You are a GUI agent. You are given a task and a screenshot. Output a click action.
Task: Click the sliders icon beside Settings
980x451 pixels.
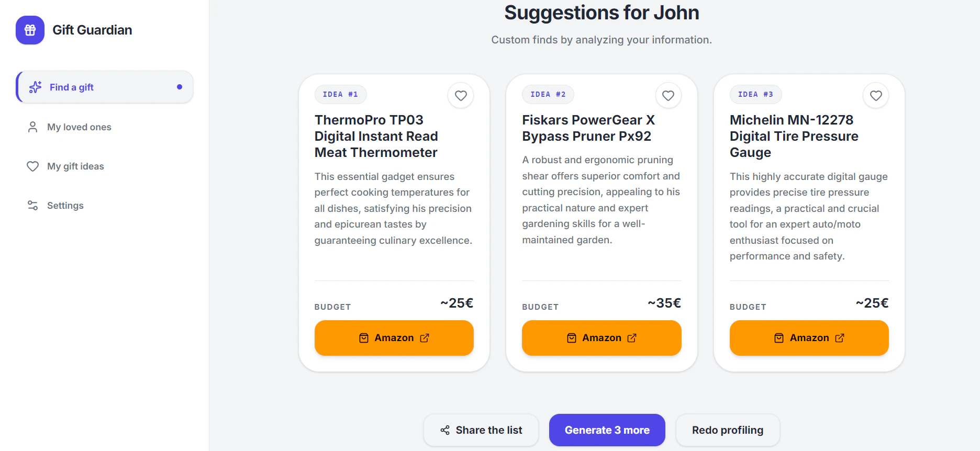(32, 206)
